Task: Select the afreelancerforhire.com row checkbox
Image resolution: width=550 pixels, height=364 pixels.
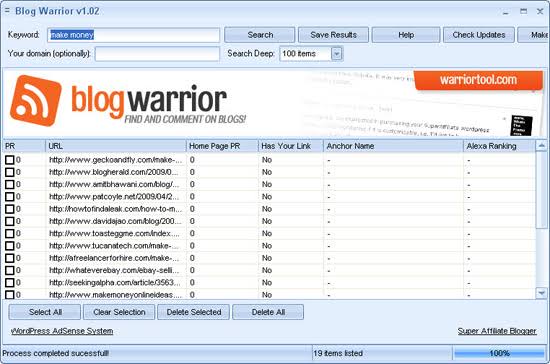Action: point(9,258)
